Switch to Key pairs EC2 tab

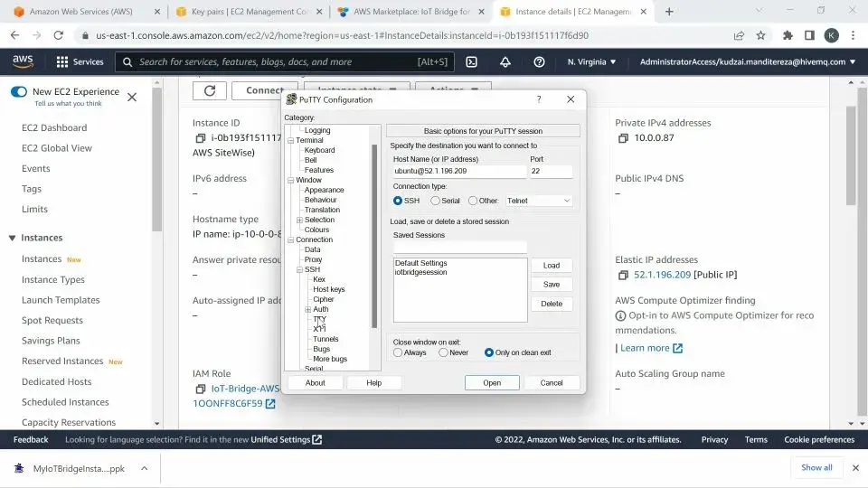coord(250,12)
